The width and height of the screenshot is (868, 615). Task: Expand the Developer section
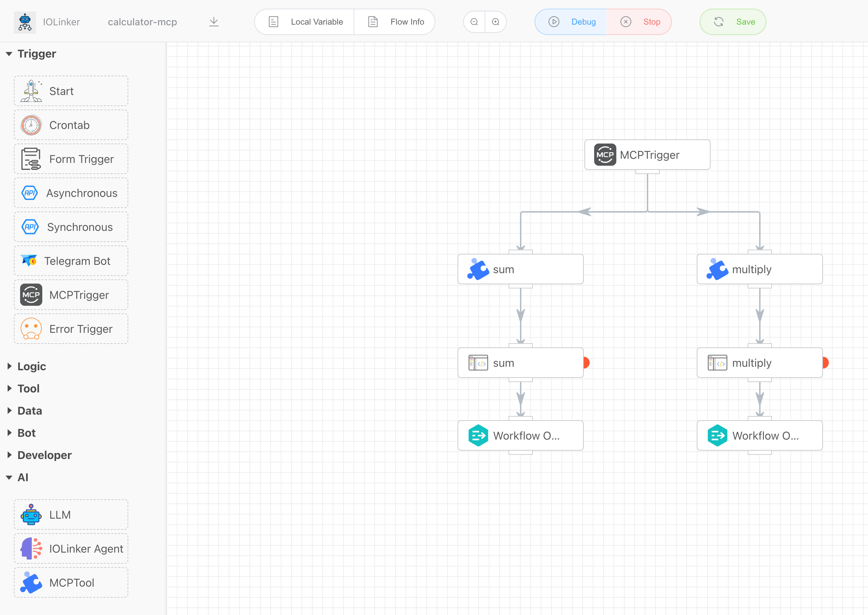click(9, 455)
